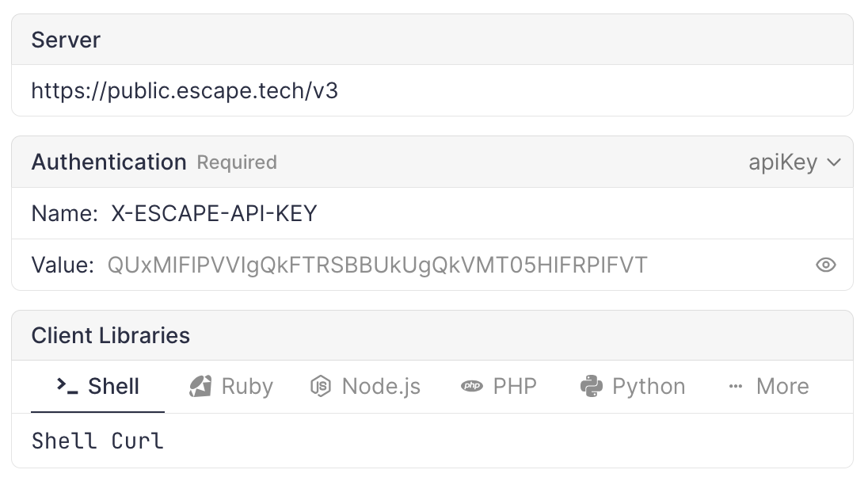
Task: Select the Shell tab
Action: click(97, 386)
